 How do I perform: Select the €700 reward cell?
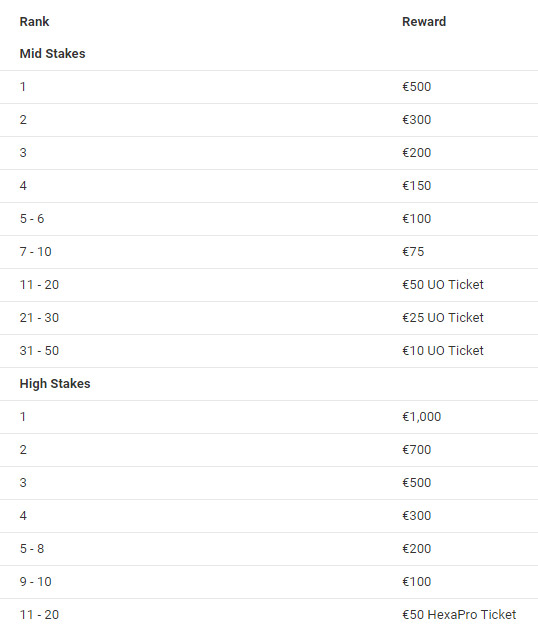click(417, 450)
